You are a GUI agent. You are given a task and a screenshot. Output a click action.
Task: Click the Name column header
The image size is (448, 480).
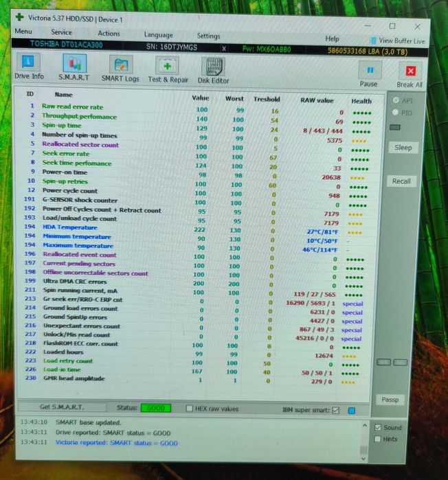pyautogui.click(x=63, y=95)
